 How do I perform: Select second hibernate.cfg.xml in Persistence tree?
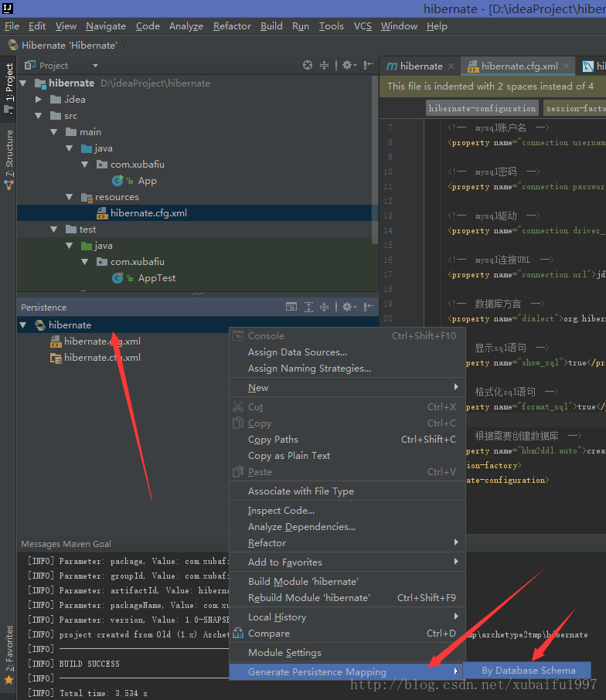(102, 358)
